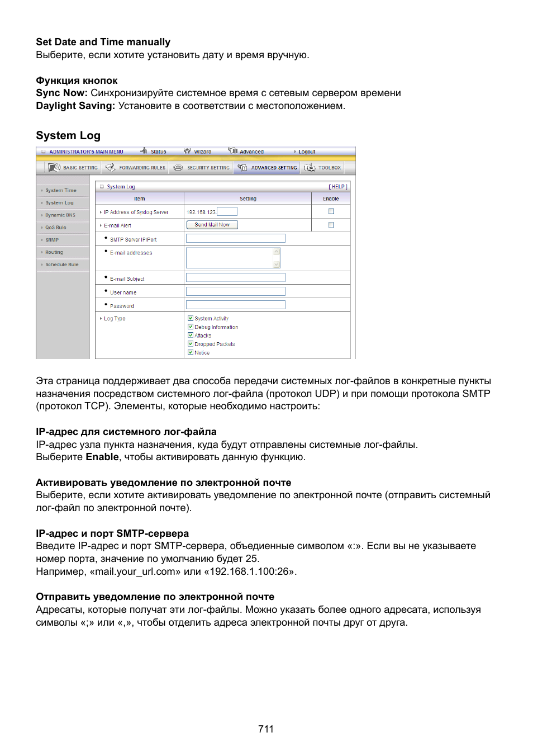Open Schedule Rule in the sidebar

[x=62, y=264]
